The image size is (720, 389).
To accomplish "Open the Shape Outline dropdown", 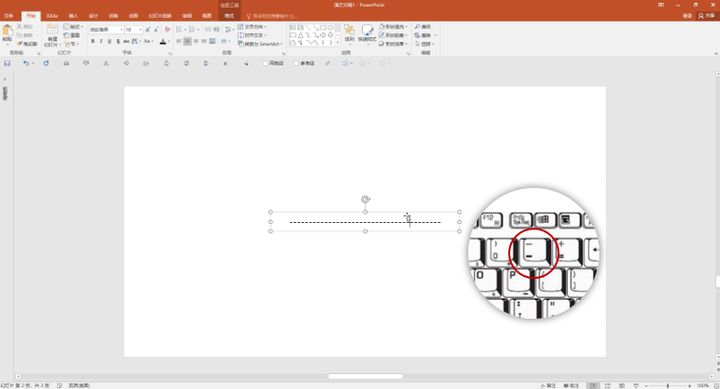I will (x=394, y=35).
